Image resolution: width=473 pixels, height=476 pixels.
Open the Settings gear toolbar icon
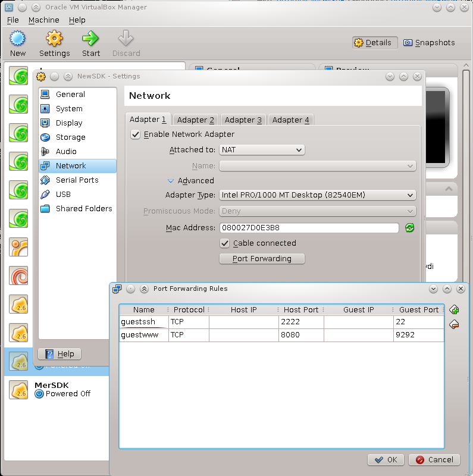point(54,39)
